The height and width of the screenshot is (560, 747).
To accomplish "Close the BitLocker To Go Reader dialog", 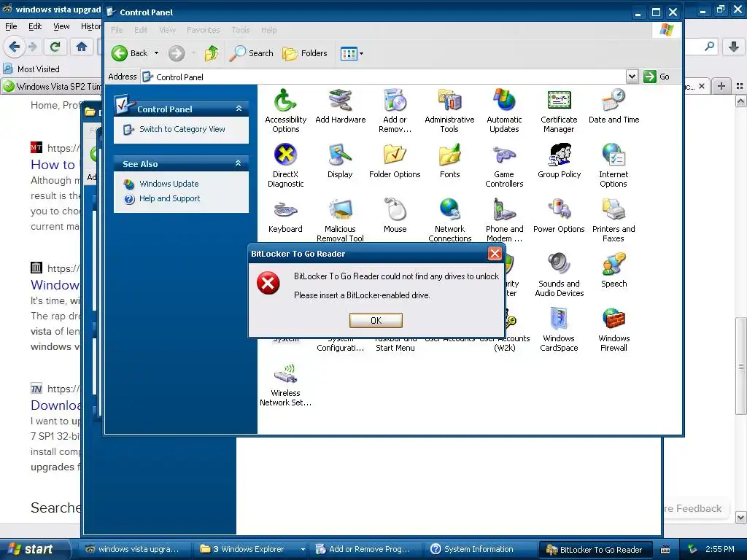I will tap(495, 253).
